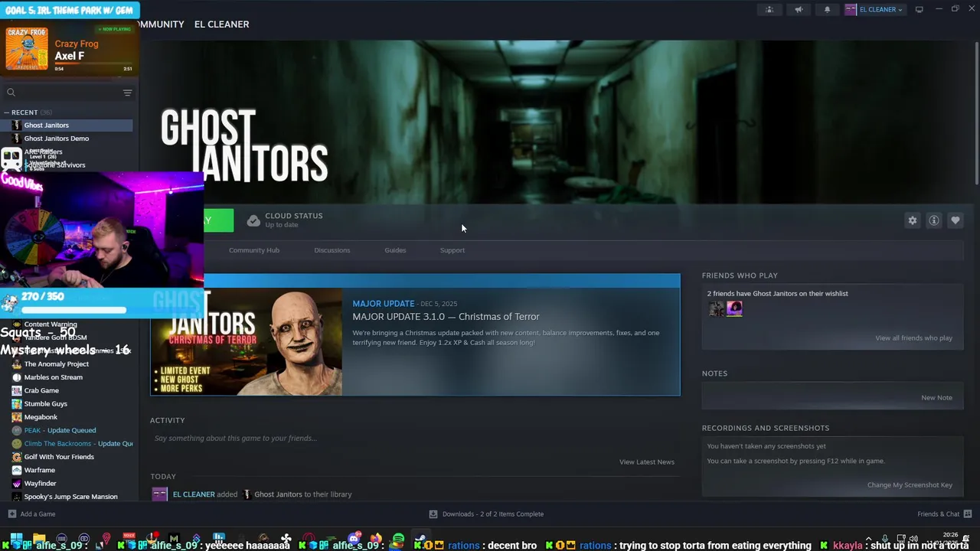Screen dimensions: 980x551
Task: Add Ghost Janitors to favorites heart icon
Action: pyautogui.click(x=955, y=220)
